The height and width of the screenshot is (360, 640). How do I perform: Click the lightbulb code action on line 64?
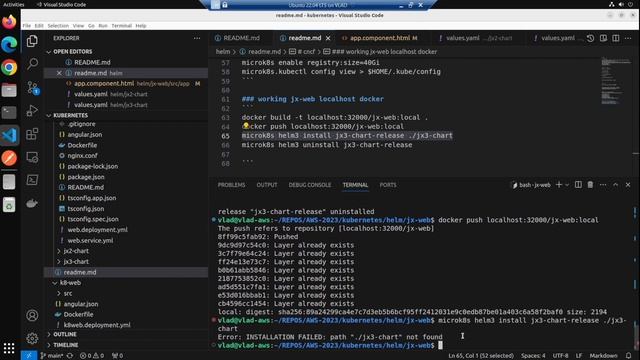coord(246,126)
